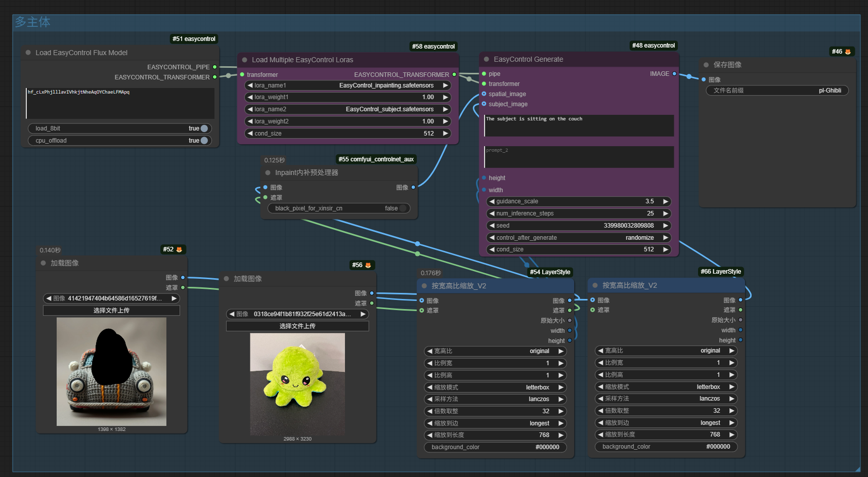Collapse the EasyControl Generate node dot

coord(487,59)
